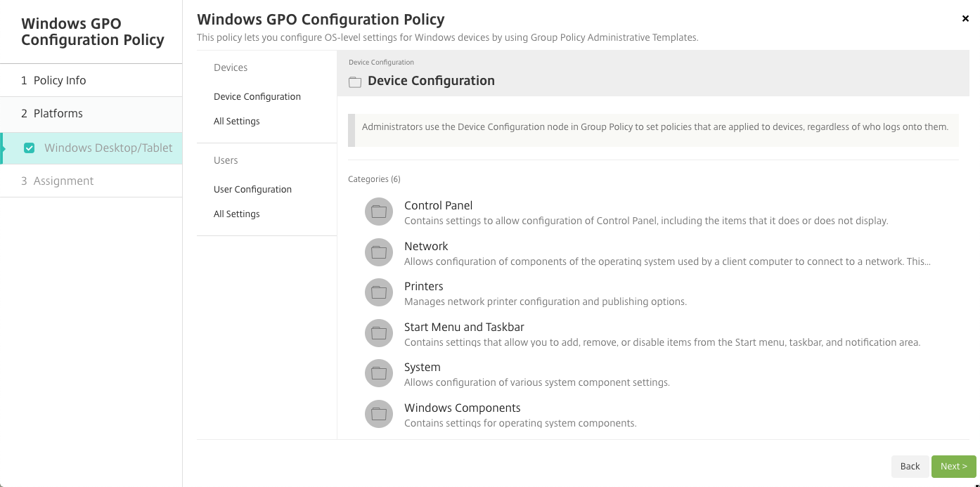Screen dimensions: 980x487
Task: Select the Platforms step in the sidebar
Action: 56,113
